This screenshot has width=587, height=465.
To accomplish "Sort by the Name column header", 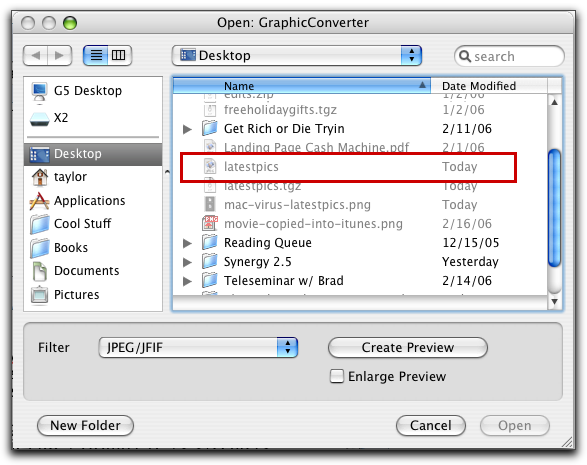I will pos(302,86).
